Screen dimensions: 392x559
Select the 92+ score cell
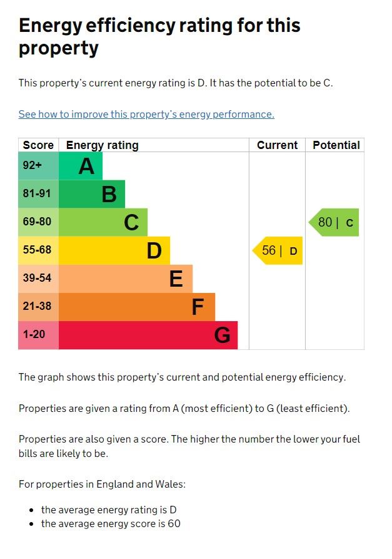pos(39,167)
